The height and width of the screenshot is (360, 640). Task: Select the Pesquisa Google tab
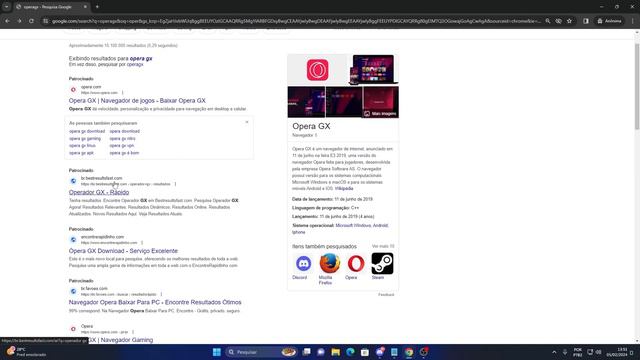click(51, 7)
